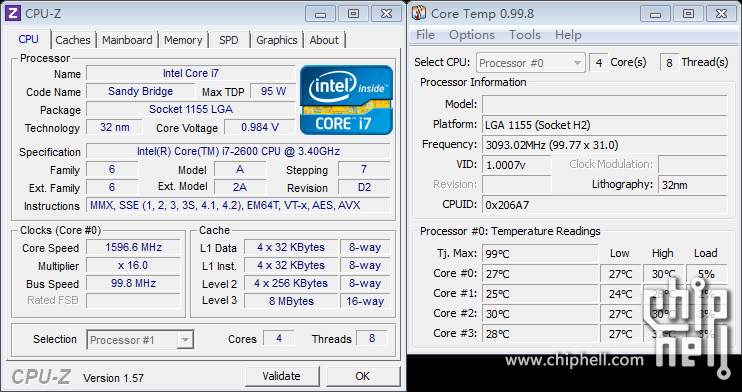The width and height of the screenshot is (742, 392).
Task: Click the Core Voltage value 0.984 V
Action: (x=260, y=127)
